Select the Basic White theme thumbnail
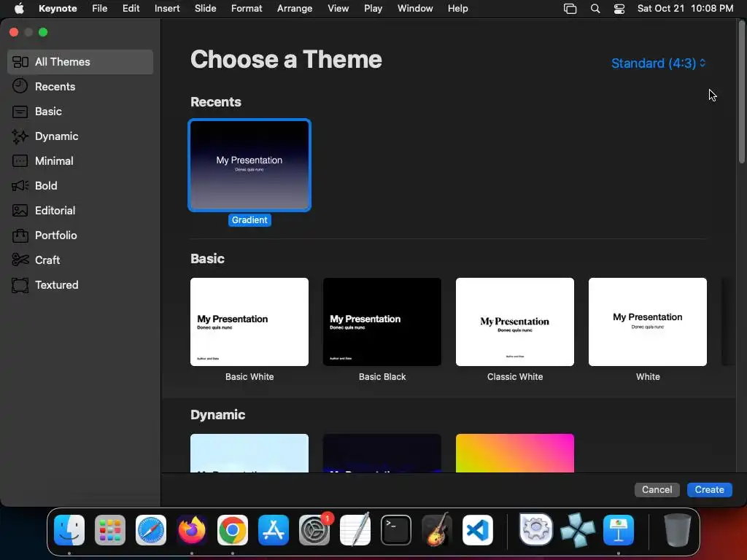The image size is (747, 560). [x=249, y=322]
